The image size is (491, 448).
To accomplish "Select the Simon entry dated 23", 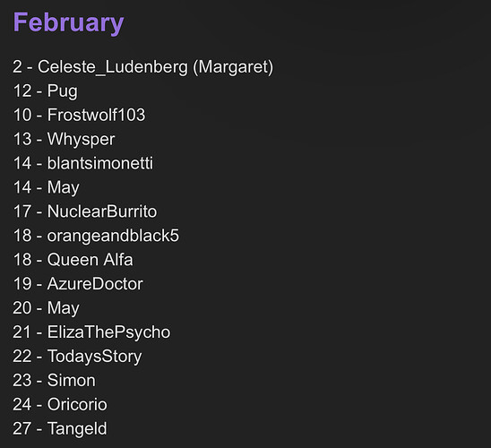I will point(54,381).
